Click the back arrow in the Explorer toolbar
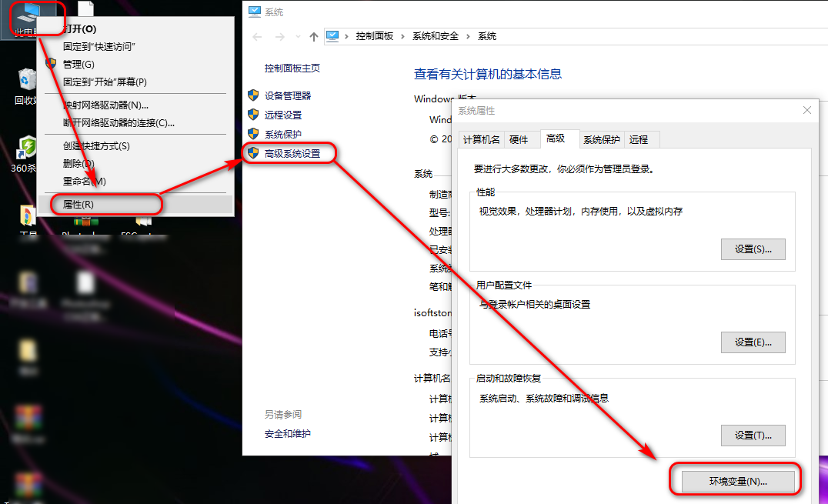The image size is (828, 504). tap(258, 36)
